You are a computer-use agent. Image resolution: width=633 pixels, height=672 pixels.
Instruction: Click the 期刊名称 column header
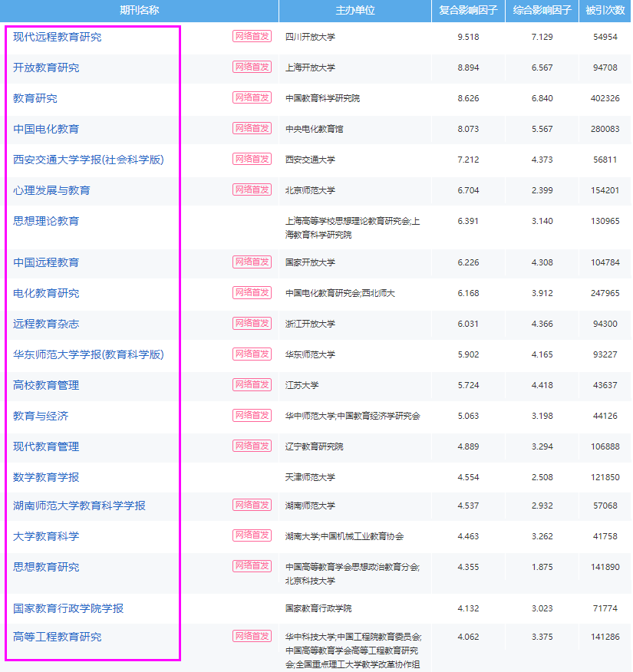pos(140,10)
